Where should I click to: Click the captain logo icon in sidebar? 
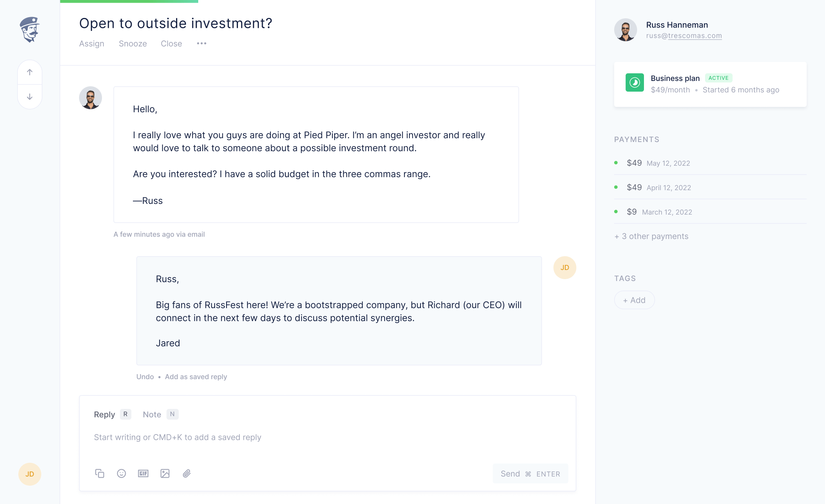[x=30, y=29]
